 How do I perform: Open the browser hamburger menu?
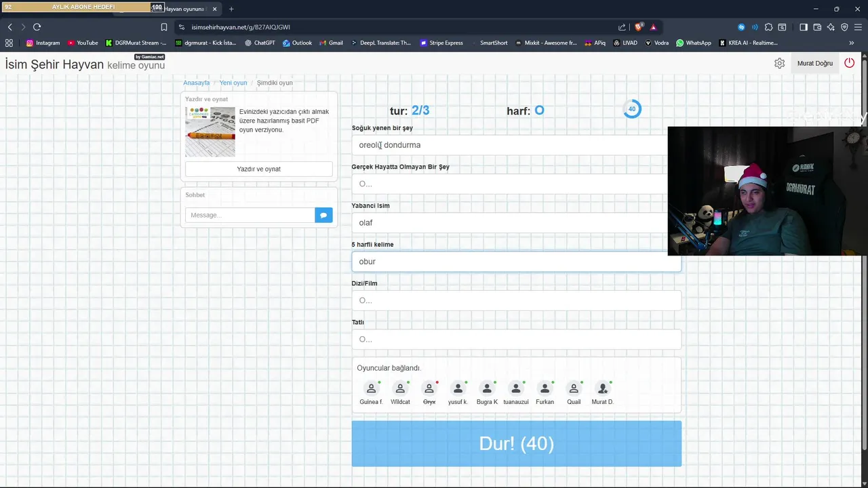[x=859, y=27]
